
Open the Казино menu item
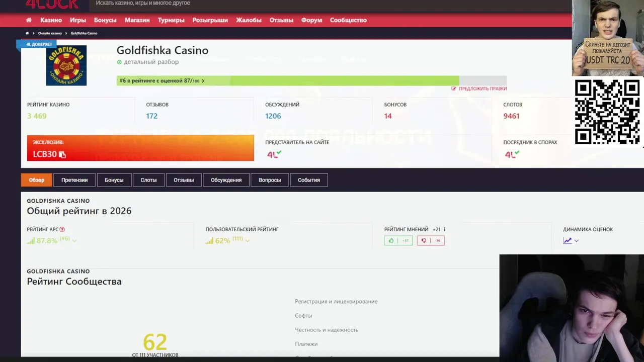51,20
